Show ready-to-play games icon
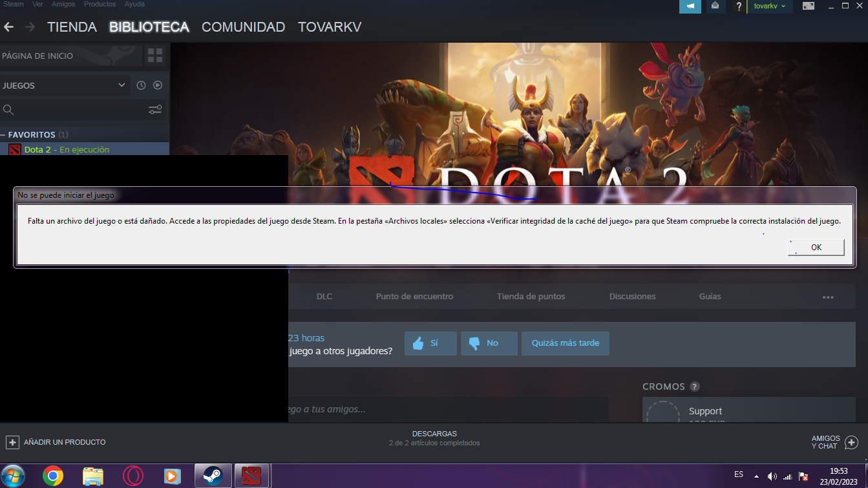The image size is (868, 488). tap(157, 85)
